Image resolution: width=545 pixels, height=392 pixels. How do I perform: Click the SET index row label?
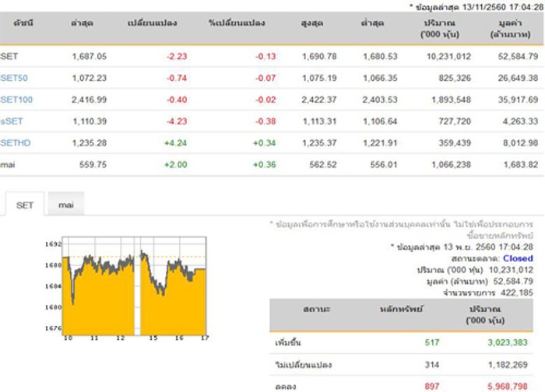[x=9, y=56]
